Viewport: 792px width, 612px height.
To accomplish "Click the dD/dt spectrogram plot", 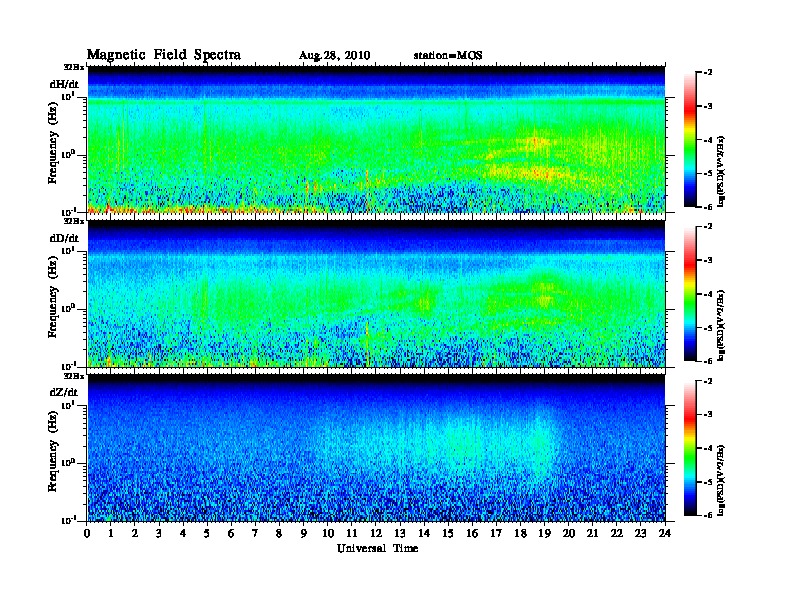I will (376, 293).
